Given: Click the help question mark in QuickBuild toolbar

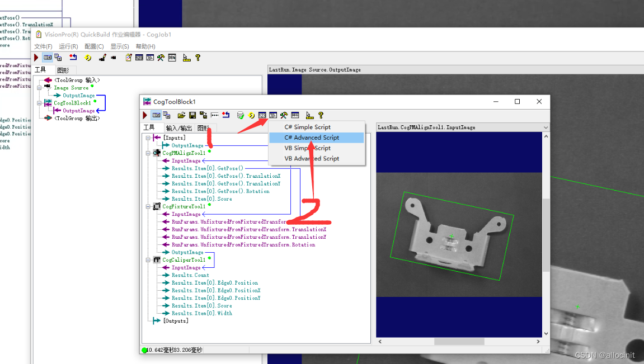Looking at the screenshot, I should click(198, 58).
